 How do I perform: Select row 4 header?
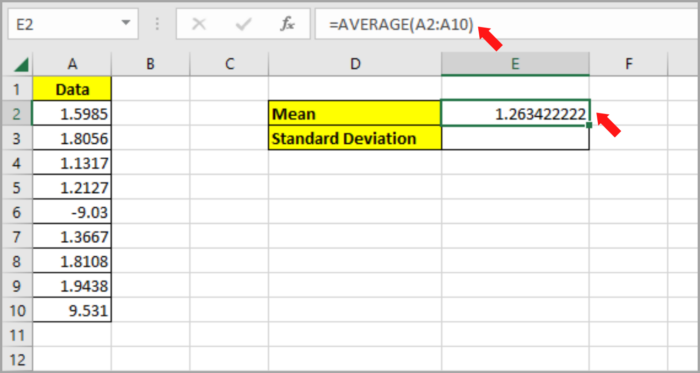click(x=17, y=163)
